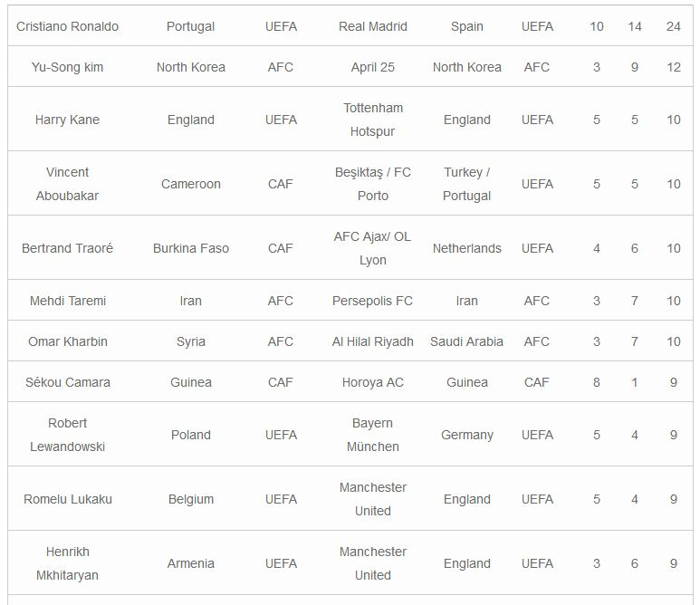The width and height of the screenshot is (700, 605).
Task: Click Harry Kane's name in the table
Action: click(x=68, y=120)
